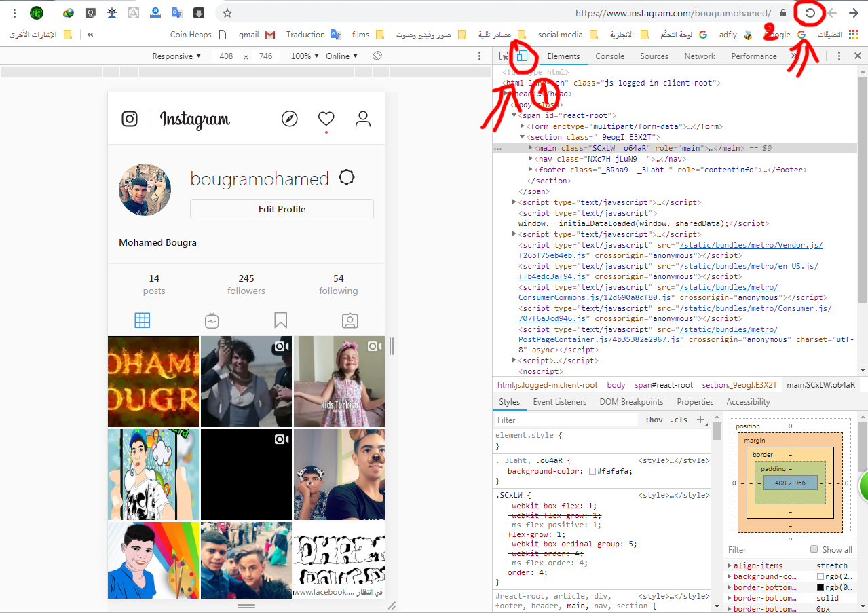Open Instagram Explore compass icon
Image resolution: width=868 pixels, height=613 pixels.
[x=290, y=119]
